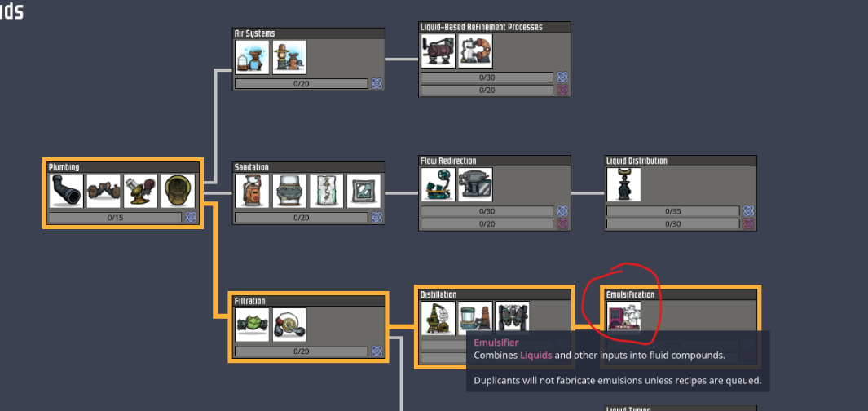Click the Filtration 0/20 progress bar

(x=301, y=351)
